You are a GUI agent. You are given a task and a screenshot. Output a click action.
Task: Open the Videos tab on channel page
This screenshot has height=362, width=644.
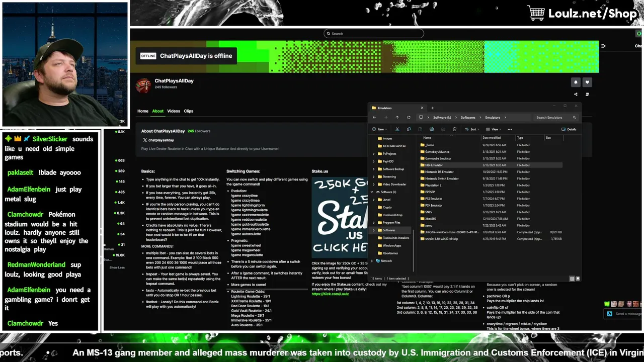point(174,111)
